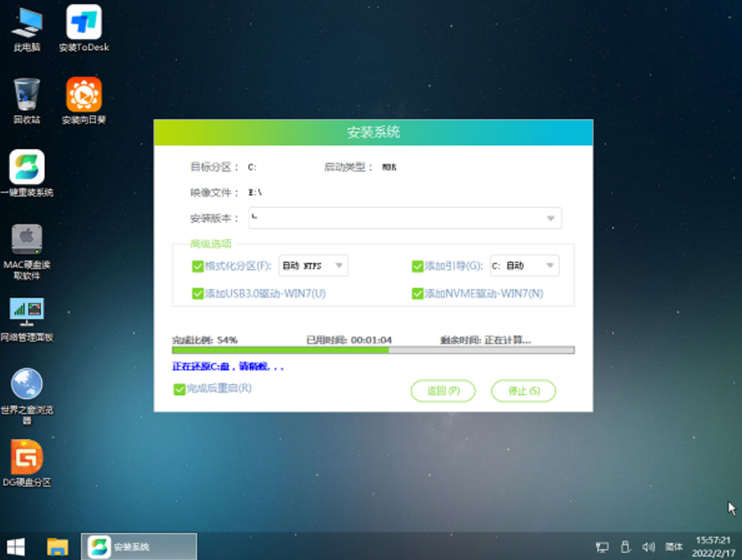The image size is (742, 560).
Task: Toggle the 完成后重启(R) checkbox
Action: click(x=179, y=389)
